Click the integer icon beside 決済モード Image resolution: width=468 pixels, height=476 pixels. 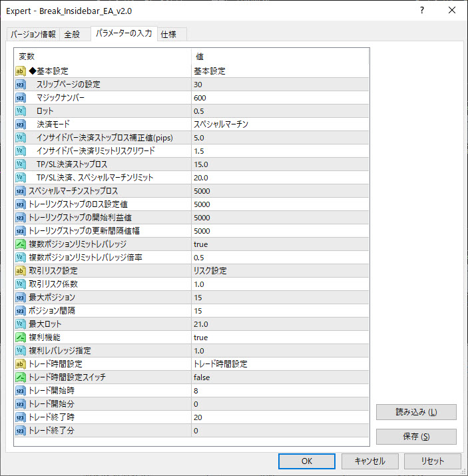21,124
